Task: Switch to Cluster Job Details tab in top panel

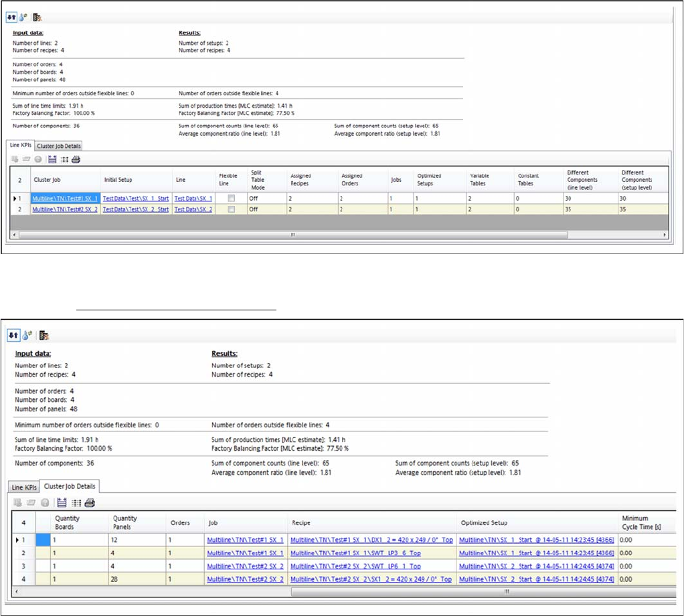Action: pos(58,146)
